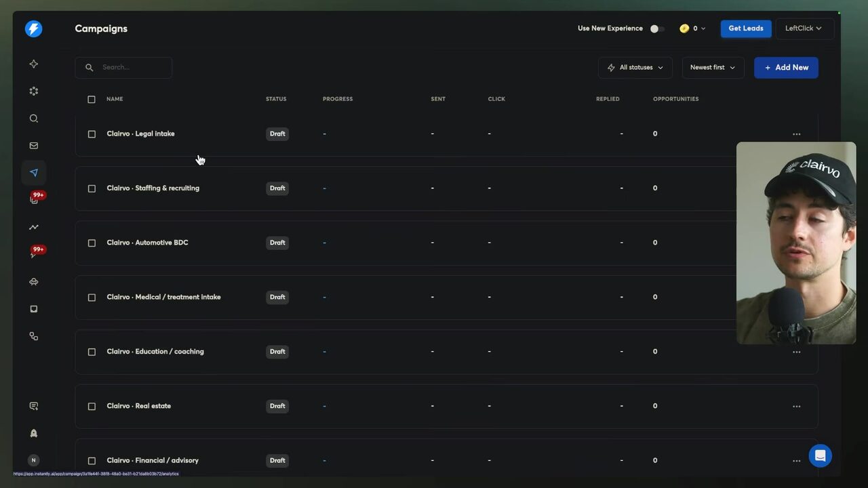Click the OPPORTUNITIES column header
The image size is (868, 488).
click(x=675, y=99)
